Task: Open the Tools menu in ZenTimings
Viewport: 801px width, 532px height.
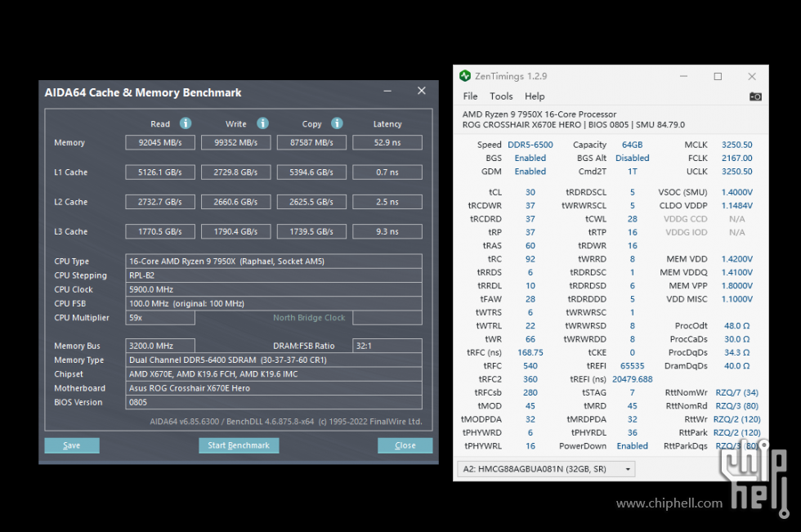Action: pyautogui.click(x=501, y=96)
